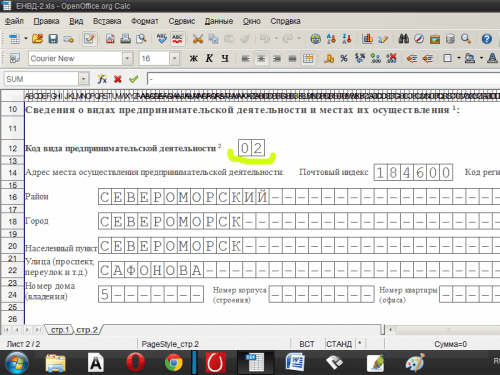Save the document with the floppy icon
The image size is (500, 375).
click(53, 39)
